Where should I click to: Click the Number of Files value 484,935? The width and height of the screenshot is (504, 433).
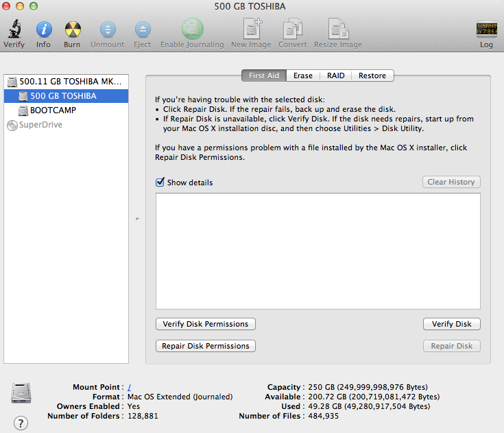tap(324, 416)
